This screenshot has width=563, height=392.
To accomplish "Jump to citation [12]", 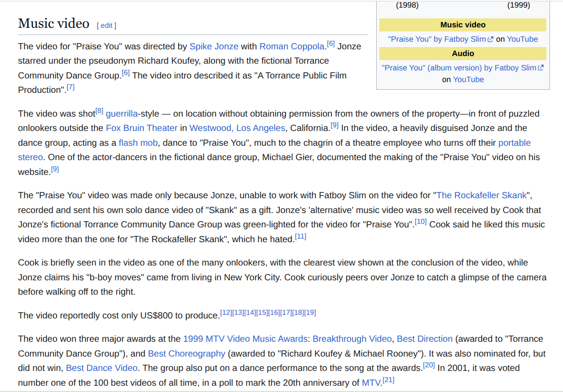I will [226, 313].
